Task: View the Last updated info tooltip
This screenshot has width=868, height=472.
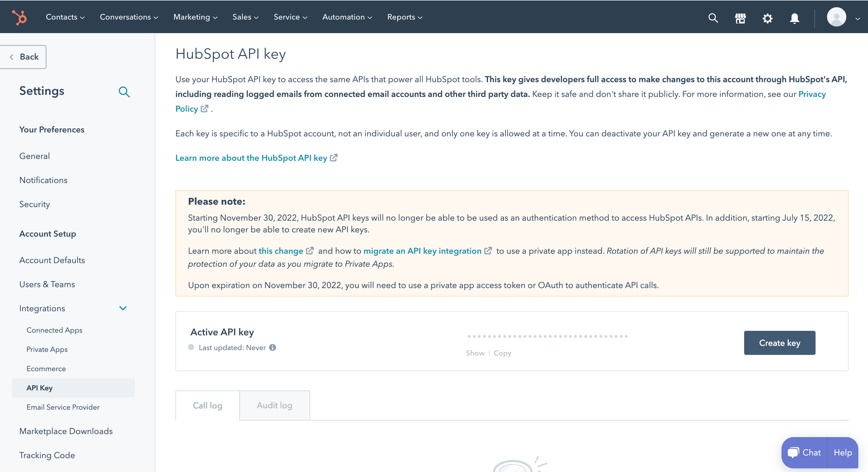Action: coord(272,348)
